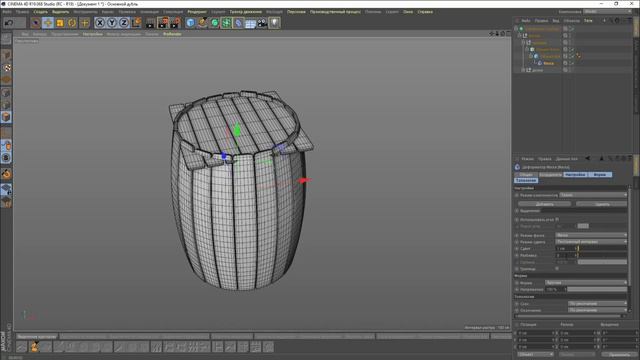
Task: Activate the Rotate tool
Action: 72,23
